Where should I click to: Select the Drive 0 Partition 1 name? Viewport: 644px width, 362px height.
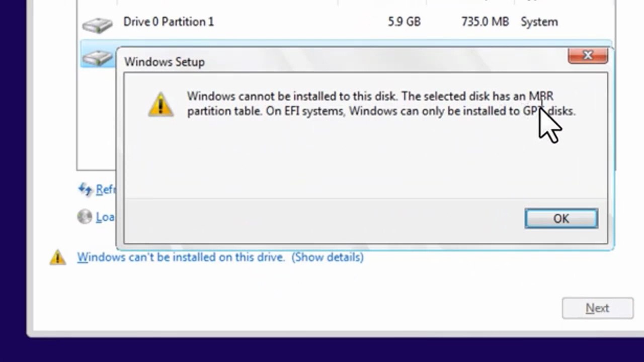pos(169,22)
